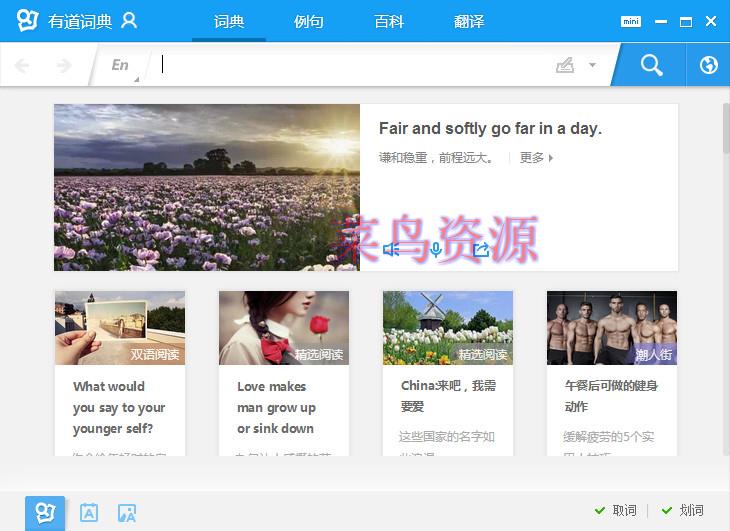Image resolution: width=730 pixels, height=531 pixels.
Task: Share the daily sentence
Action: click(x=481, y=249)
